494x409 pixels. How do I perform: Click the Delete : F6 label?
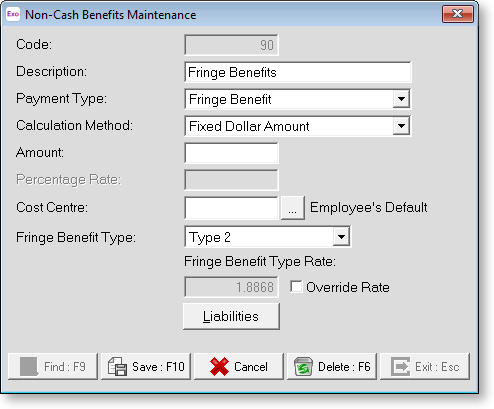344,367
